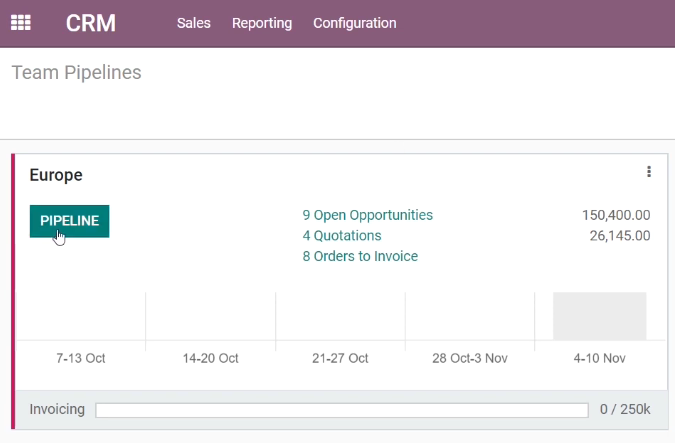Screen dimensions: 675x443
Task: Click the 150,400.00 opportunities amount
Action: [x=616, y=215]
